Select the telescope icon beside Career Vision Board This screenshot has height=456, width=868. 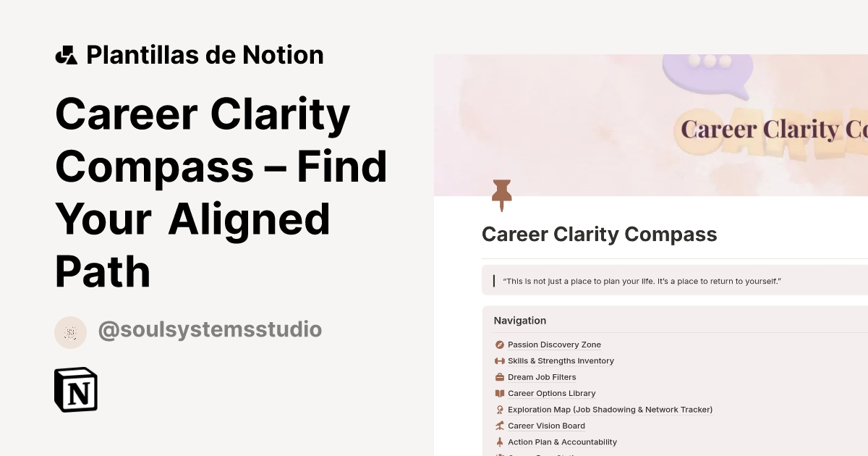pos(499,426)
